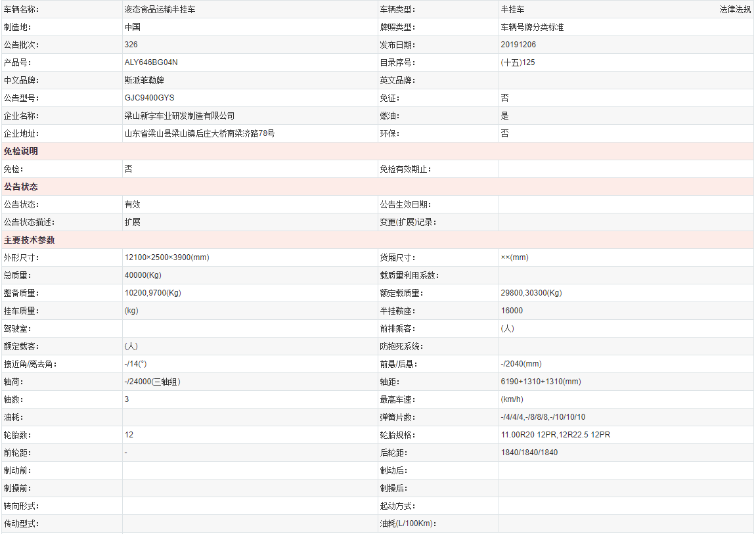Click the vehicle name 液态食品运输半挂车
Screen dimensions: 756x534
click(x=160, y=10)
